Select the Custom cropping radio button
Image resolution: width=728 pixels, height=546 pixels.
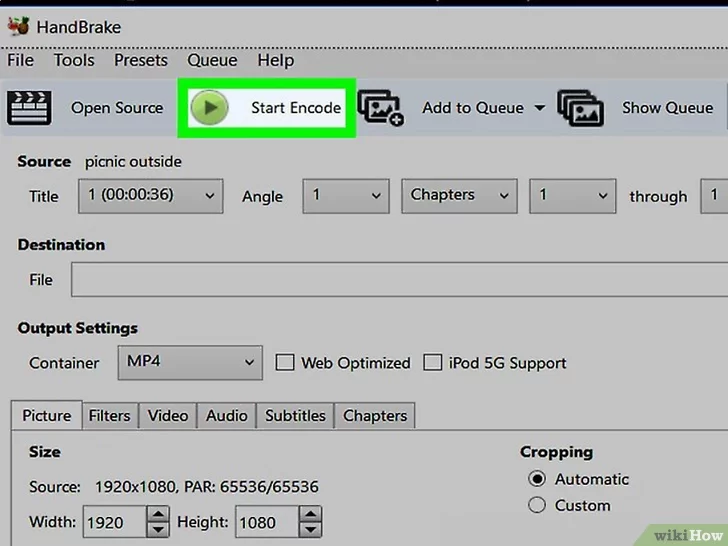point(537,505)
